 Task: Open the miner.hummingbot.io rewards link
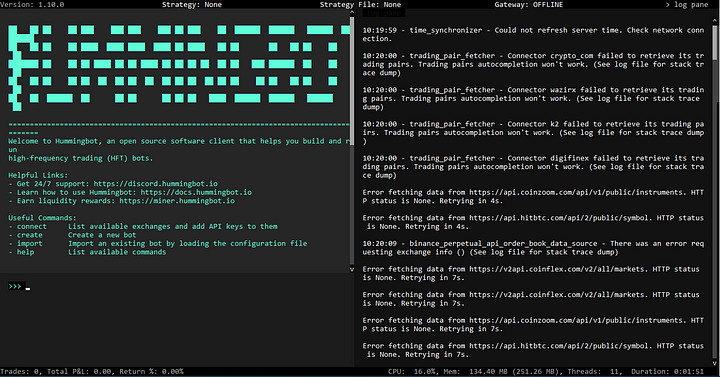tap(177, 201)
